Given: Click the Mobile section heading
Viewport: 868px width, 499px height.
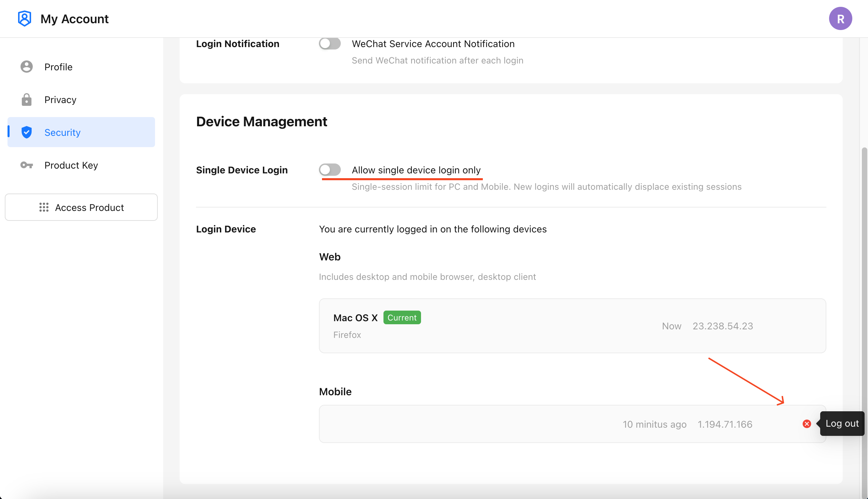Looking at the screenshot, I should (x=335, y=392).
